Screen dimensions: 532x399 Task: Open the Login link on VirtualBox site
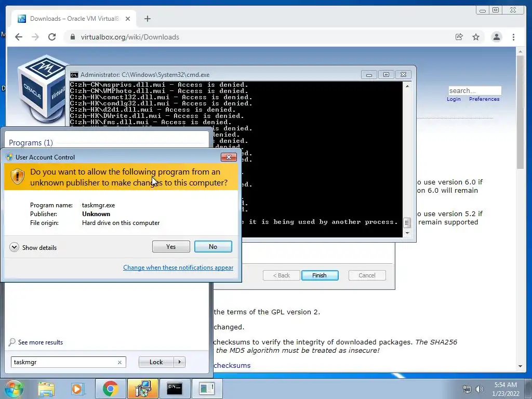454,99
